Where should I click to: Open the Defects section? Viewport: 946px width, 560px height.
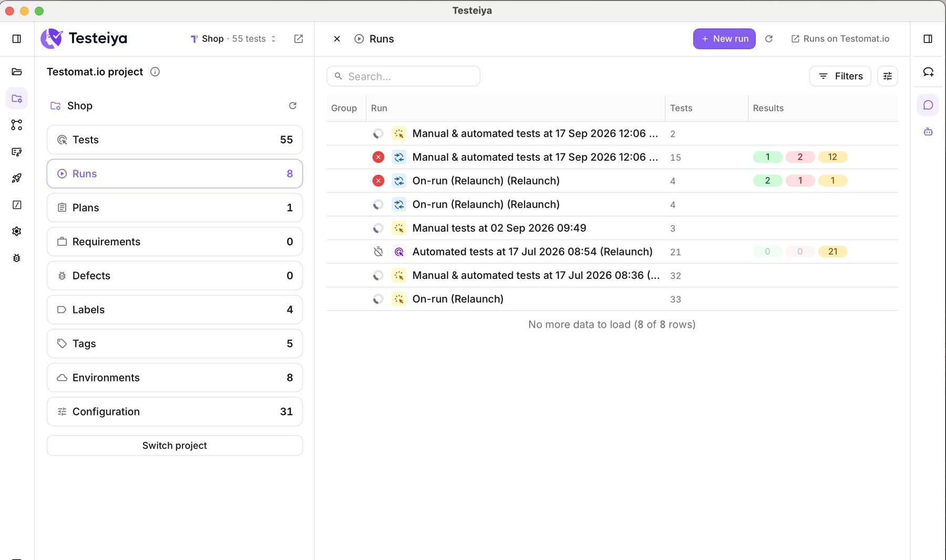tap(174, 276)
